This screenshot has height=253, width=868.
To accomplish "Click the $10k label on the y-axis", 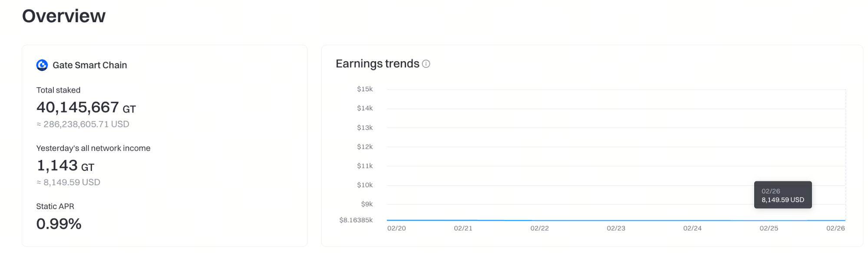I will (x=365, y=185).
